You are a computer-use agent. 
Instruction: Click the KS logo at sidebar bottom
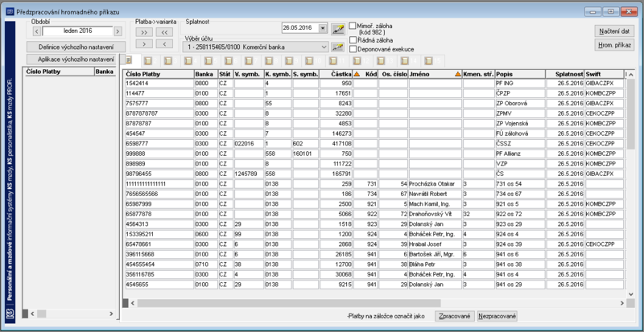tap(10, 314)
